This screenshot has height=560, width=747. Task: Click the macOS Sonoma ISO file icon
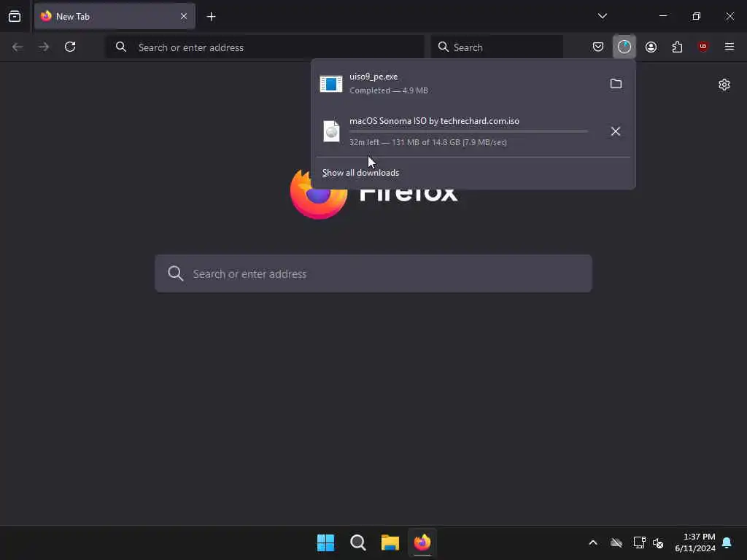(x=332, y=131)
